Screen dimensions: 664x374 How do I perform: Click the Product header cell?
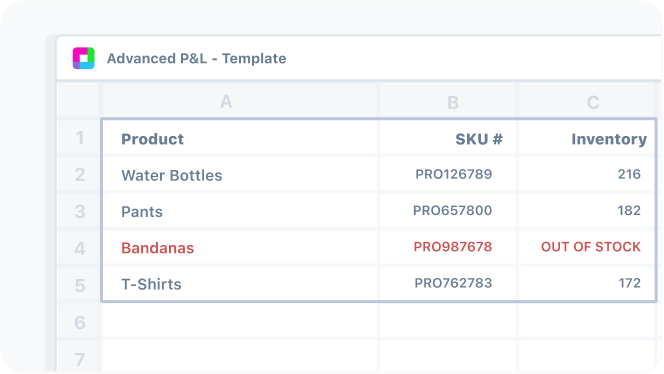click(240, 138)
